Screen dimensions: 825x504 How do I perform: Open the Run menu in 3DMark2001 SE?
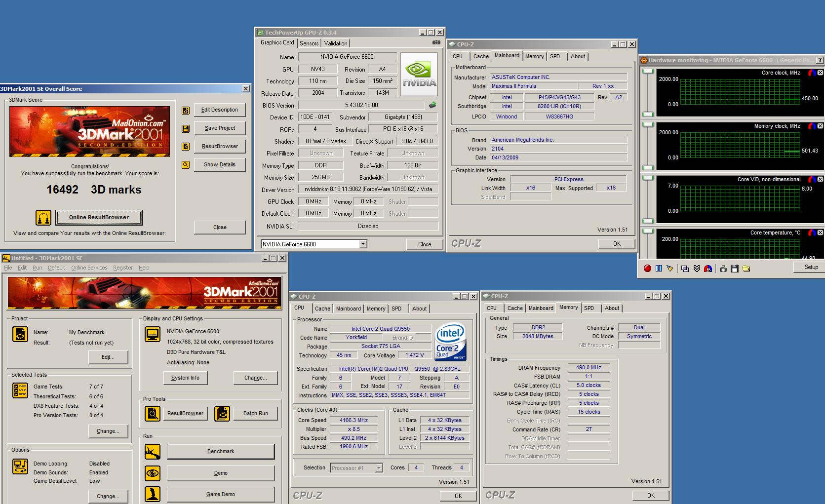(37, 268)
